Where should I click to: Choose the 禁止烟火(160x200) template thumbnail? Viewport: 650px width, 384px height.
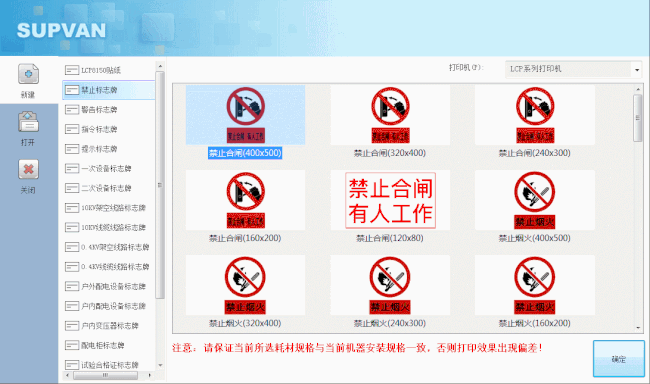(x=535, y=285)
